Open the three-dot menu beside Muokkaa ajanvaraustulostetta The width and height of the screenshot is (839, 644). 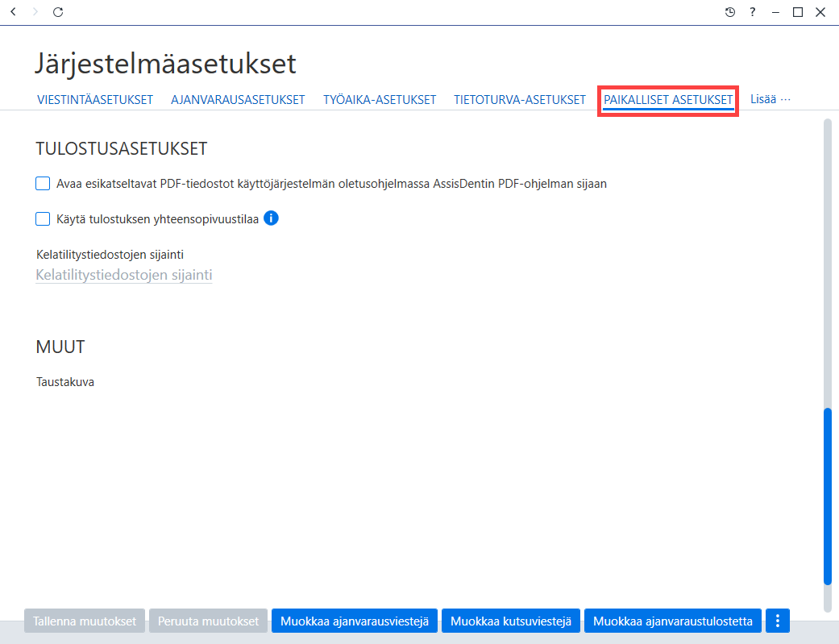(778, 621)
